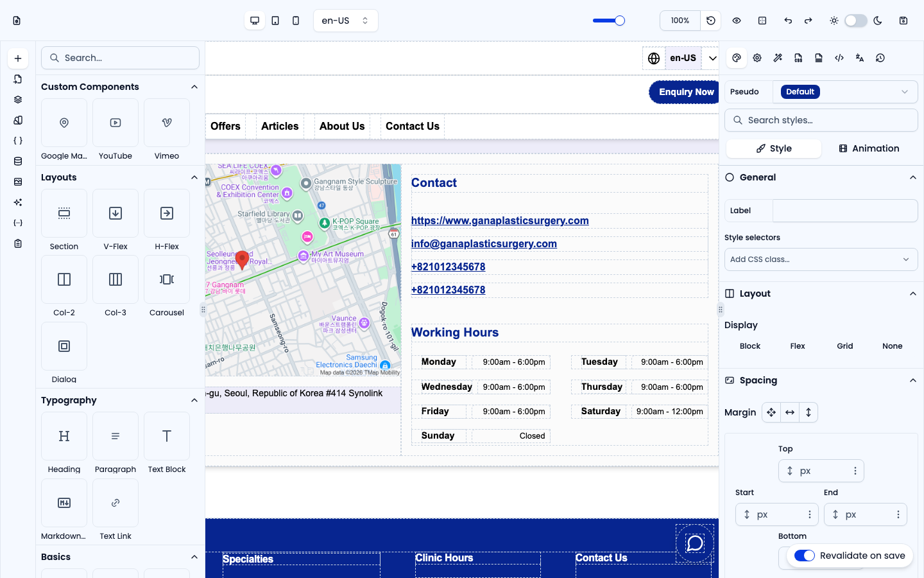Switch to tablet viewport icon
Screen dimensions: 924x578
click(x=275, y=21)
